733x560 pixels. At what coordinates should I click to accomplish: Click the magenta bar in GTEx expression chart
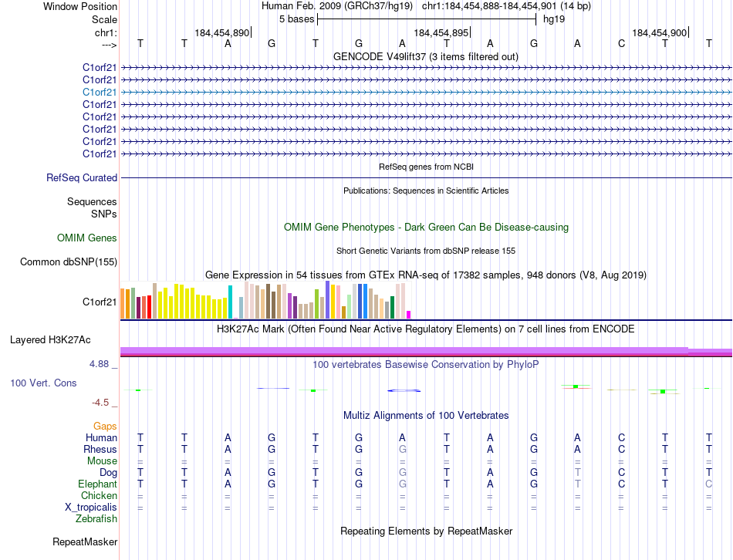point(409,315)
